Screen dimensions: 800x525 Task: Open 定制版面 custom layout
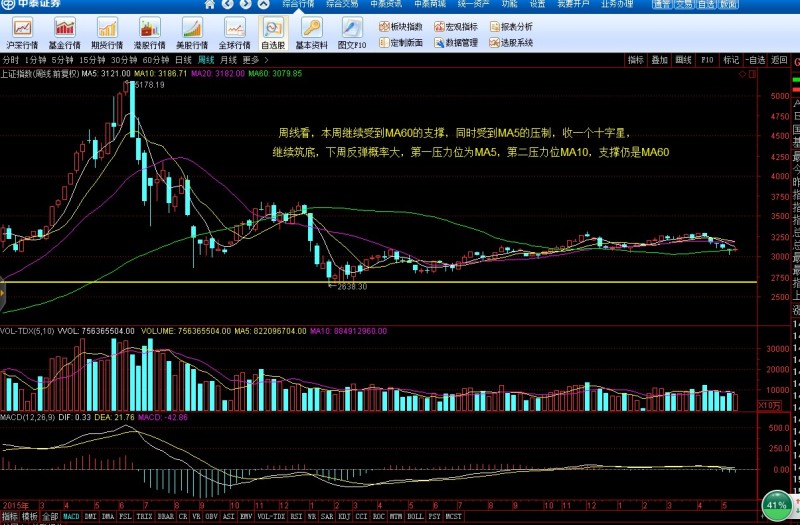(401, 43)
